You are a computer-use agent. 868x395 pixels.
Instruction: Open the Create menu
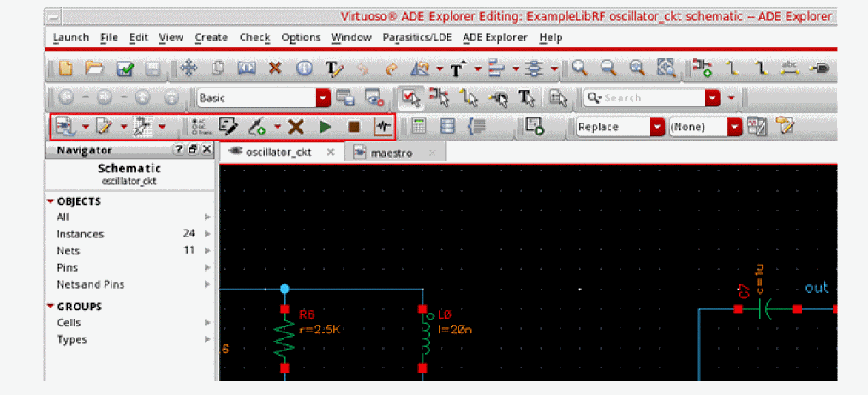point(211,38)
